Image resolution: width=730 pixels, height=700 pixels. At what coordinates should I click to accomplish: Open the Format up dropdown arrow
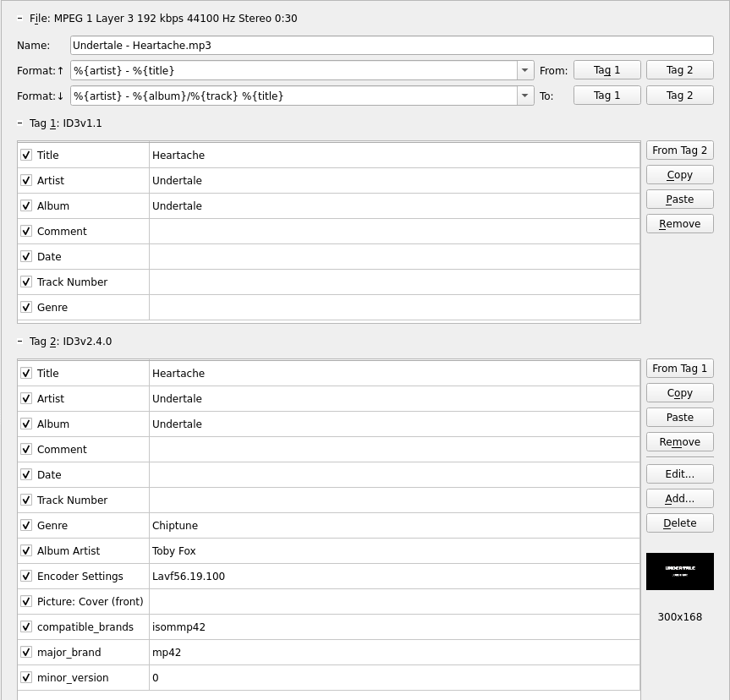point(524,70)
